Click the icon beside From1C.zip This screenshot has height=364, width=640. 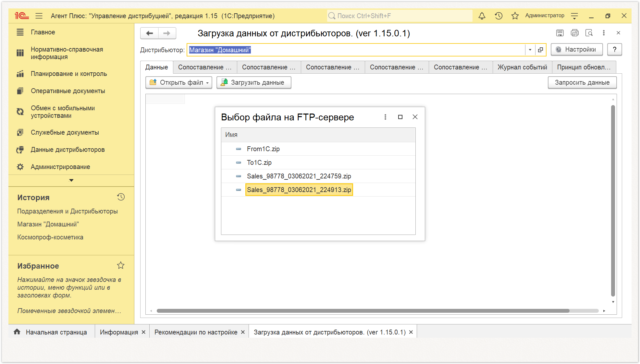point(239,149)
